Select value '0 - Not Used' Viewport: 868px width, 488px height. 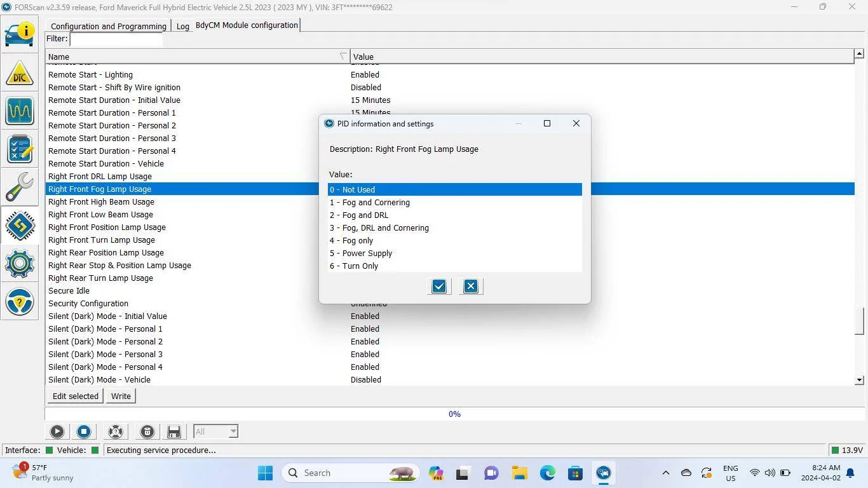455,189
